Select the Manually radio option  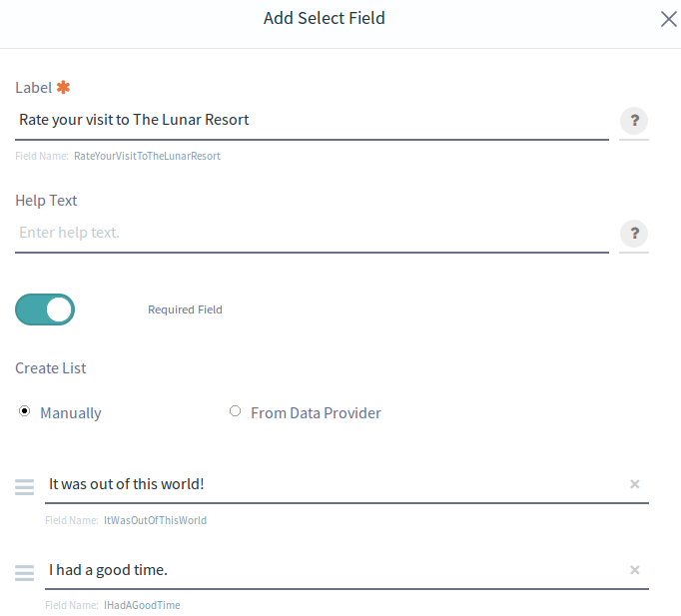coord(24,410)
